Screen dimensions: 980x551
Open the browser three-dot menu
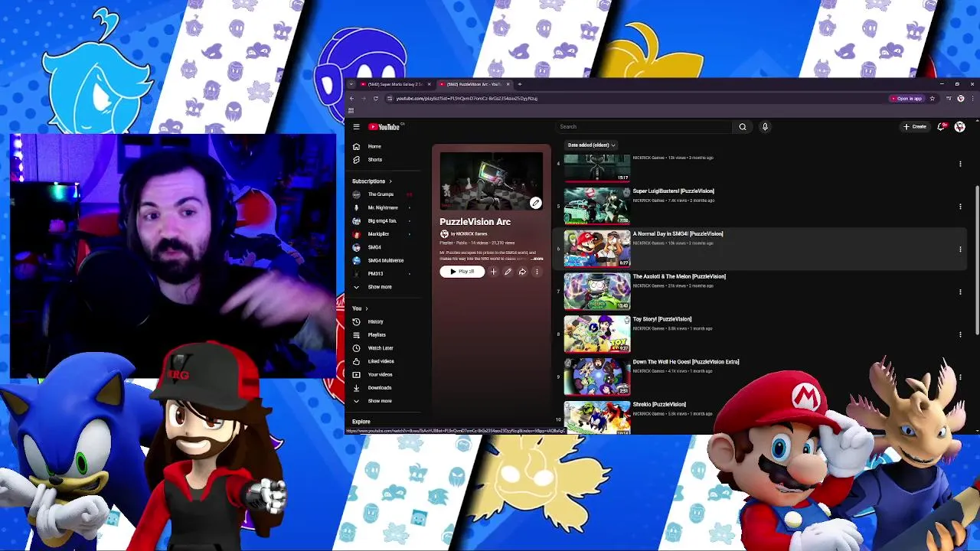point(972,99)
